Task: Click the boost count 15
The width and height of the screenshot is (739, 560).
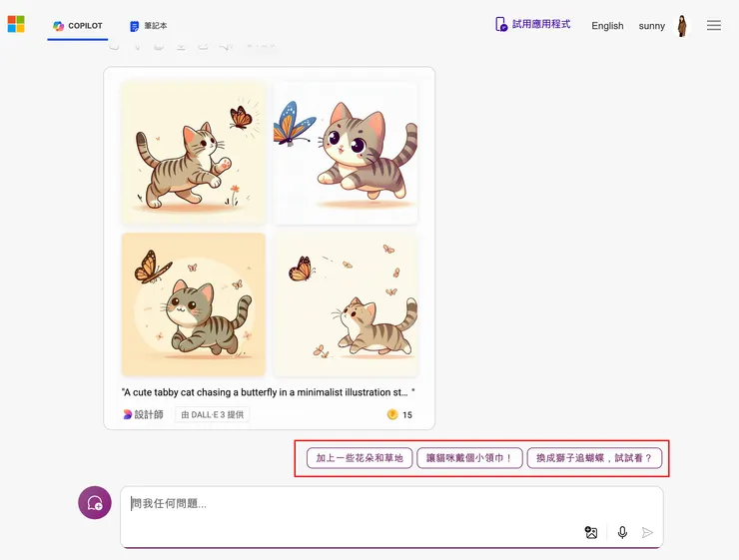Action: (407, 415)
